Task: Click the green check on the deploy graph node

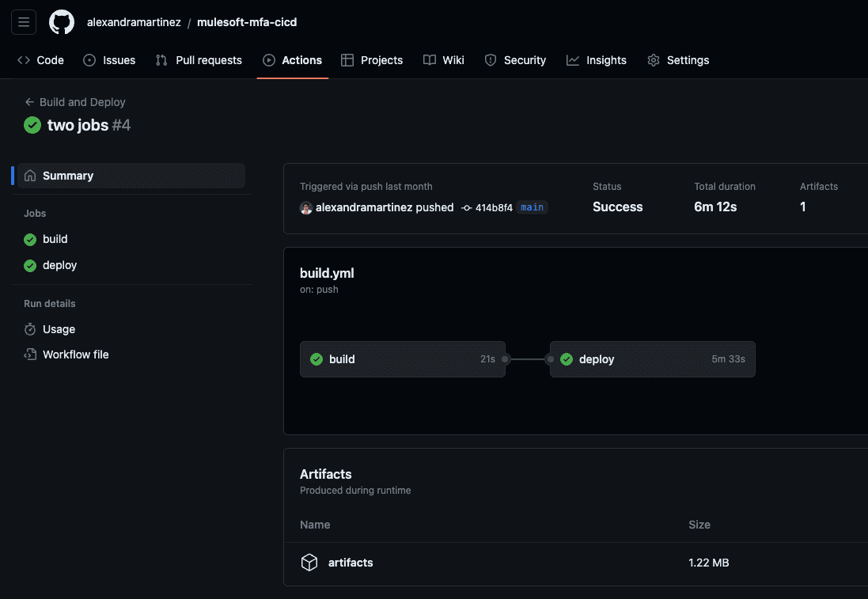Action: click(x=567, y=359)
